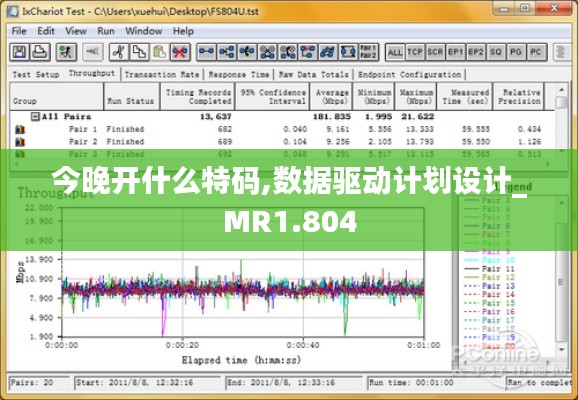Click the Save floppy disk icon

tap(20, 52)
